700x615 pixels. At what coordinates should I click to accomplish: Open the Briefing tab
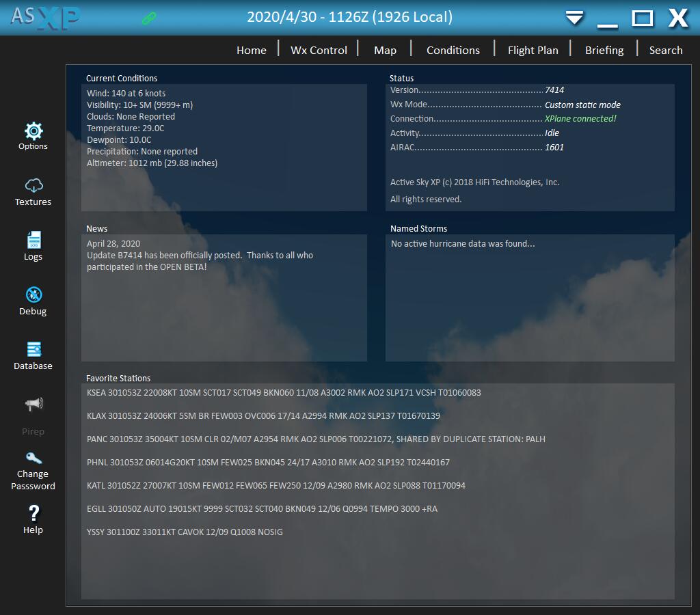[604, 50]
